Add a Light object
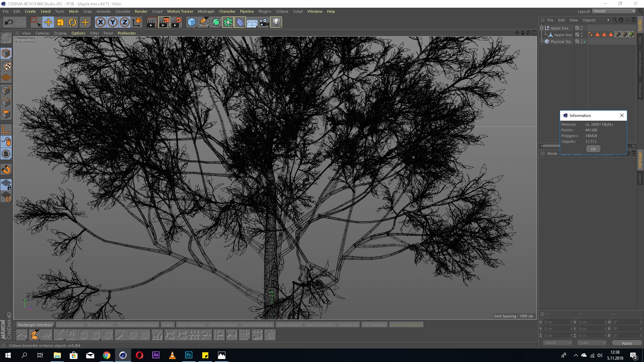 coord(276,22)
